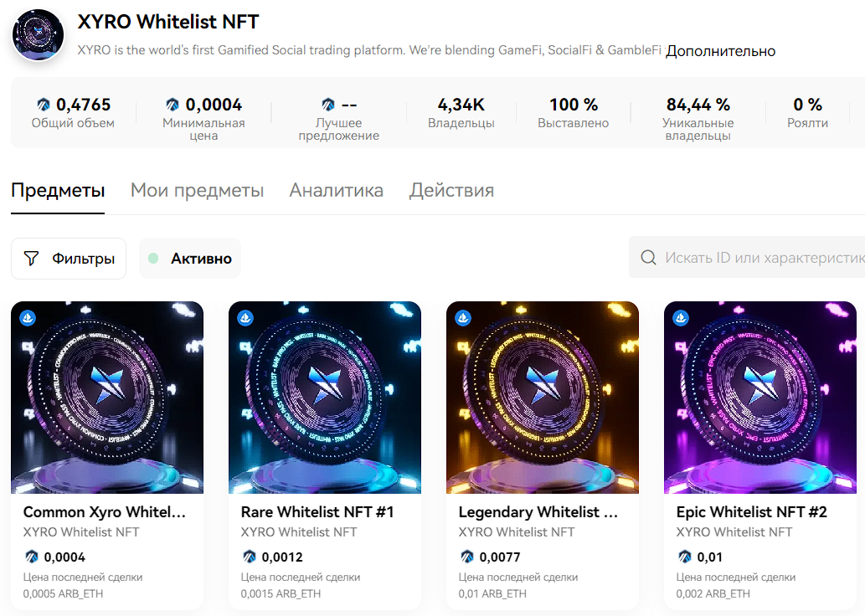
Task: Open the Фильтры panel
Action: (69, 259)
